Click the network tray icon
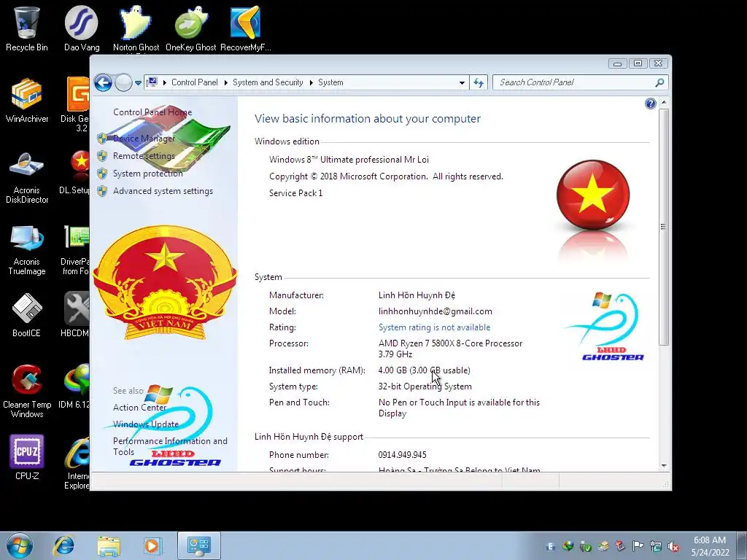Screen dimensions: 747x560 click(656, 546)
